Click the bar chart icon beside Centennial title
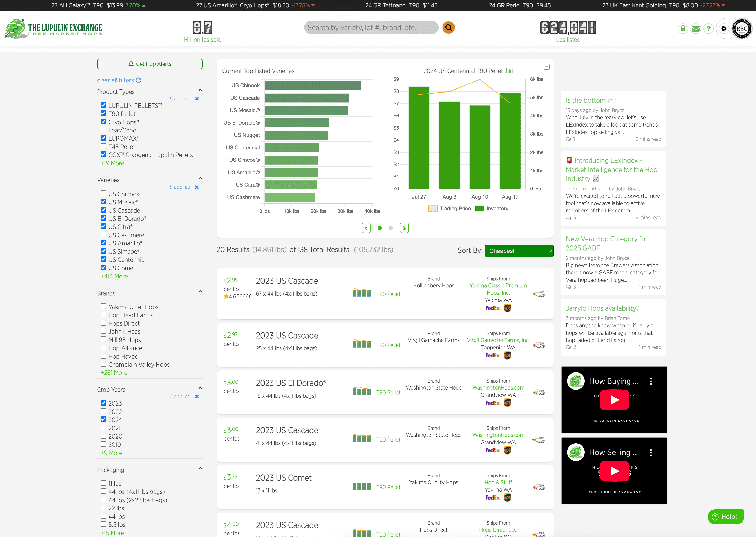 pos(510,71)
